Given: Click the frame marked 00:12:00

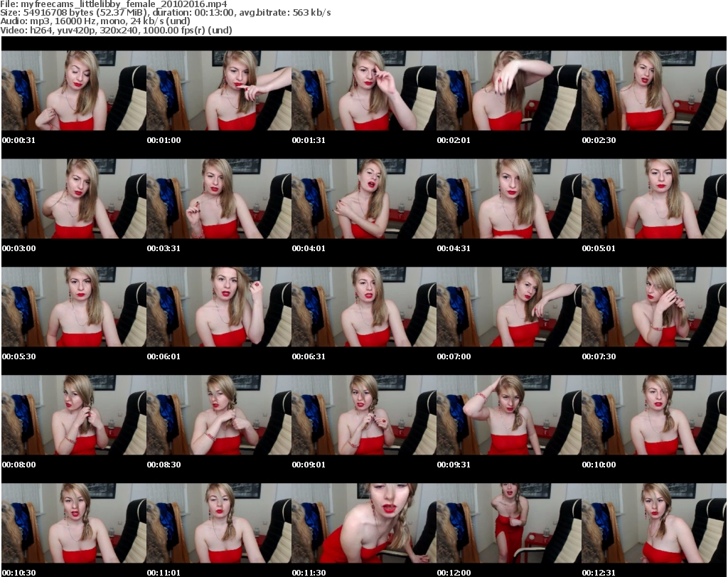Looking at the screenshot, I should click(509, 523).
